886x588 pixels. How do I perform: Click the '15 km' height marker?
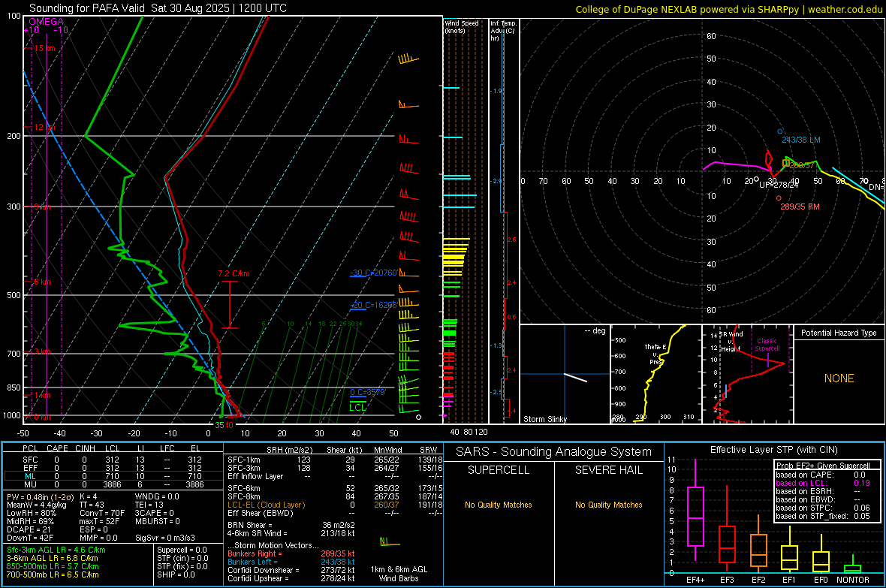[44, 48]
